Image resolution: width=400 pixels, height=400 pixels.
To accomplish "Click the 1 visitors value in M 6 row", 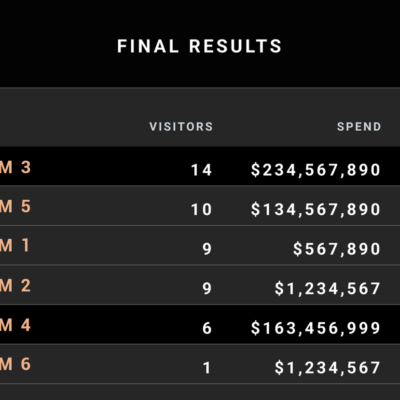I will click(207, 368).
